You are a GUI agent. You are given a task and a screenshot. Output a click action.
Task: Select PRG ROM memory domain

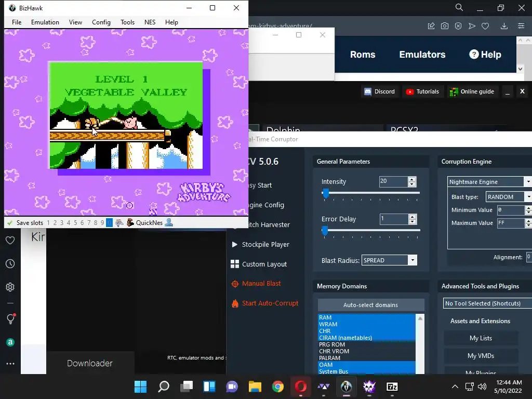[366, 344]
